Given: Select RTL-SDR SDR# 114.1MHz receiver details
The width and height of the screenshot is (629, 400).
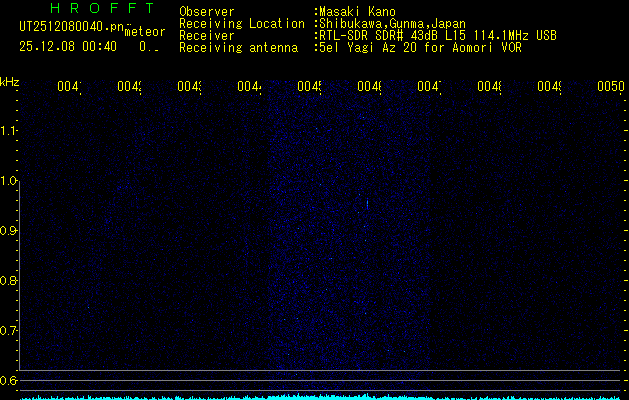Looking at the screenshot, I should pos(438,36).
